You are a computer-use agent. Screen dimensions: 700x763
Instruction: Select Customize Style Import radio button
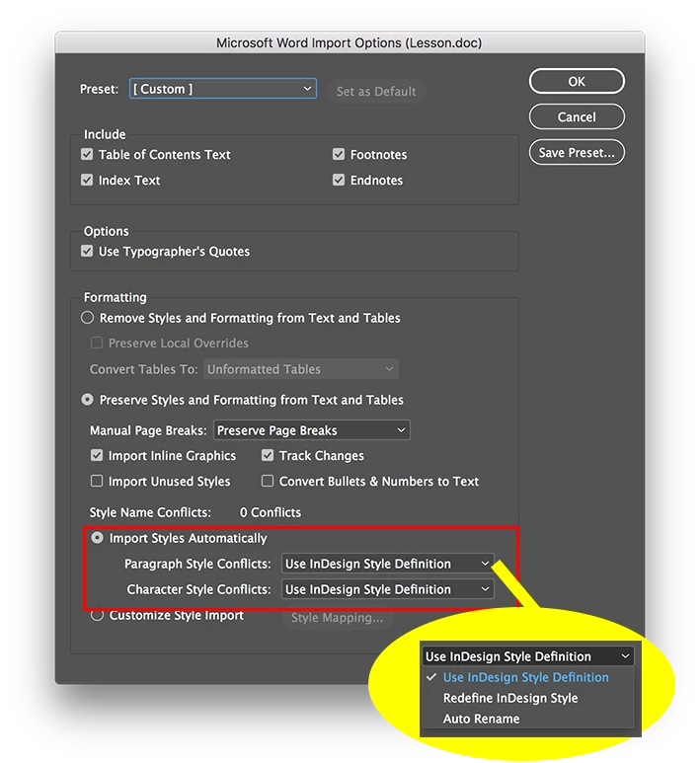[x=98, y=615]
